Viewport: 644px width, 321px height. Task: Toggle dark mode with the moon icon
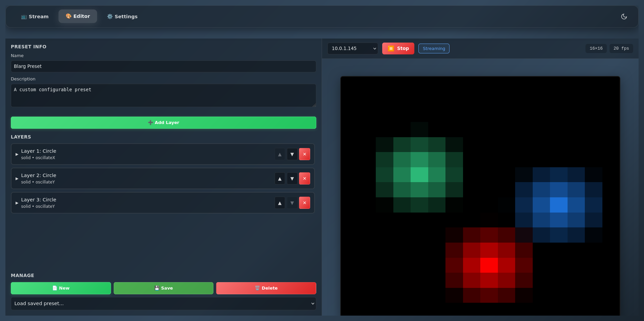tap(624, 17)
